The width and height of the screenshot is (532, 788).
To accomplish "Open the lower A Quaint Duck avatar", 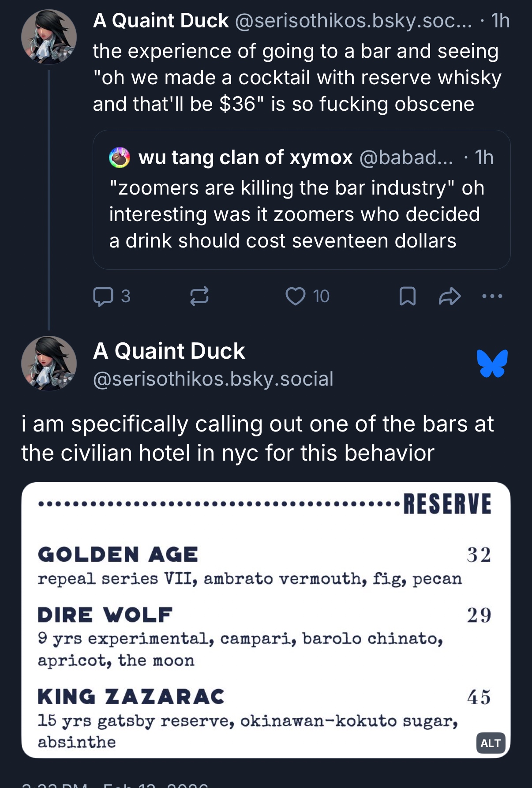I will coord(49,364).
